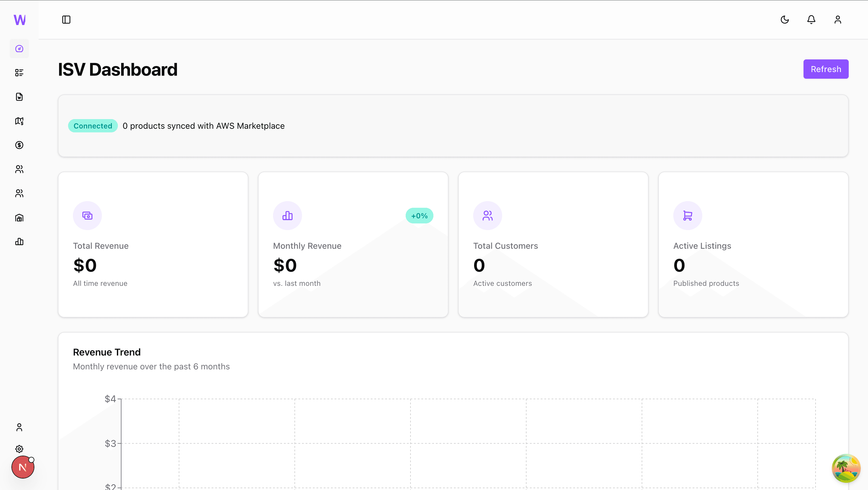
Task: Click the red N avatar badge
Action: pos(23,467)
